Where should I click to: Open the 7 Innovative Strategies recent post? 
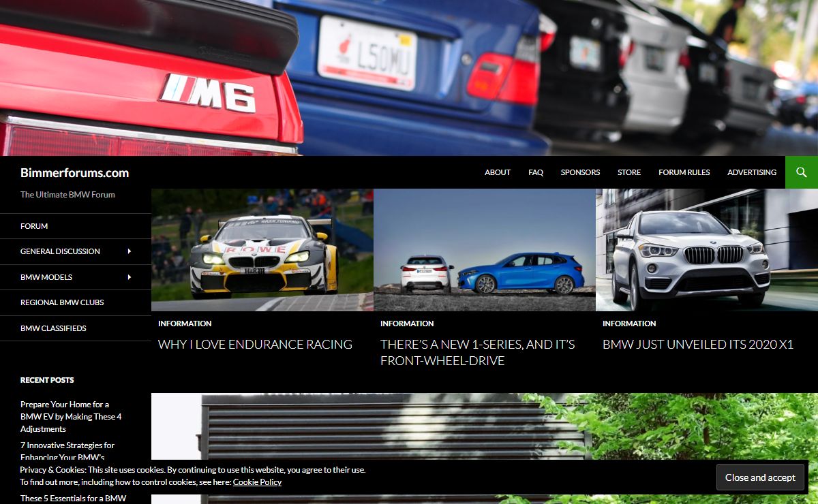67,452
